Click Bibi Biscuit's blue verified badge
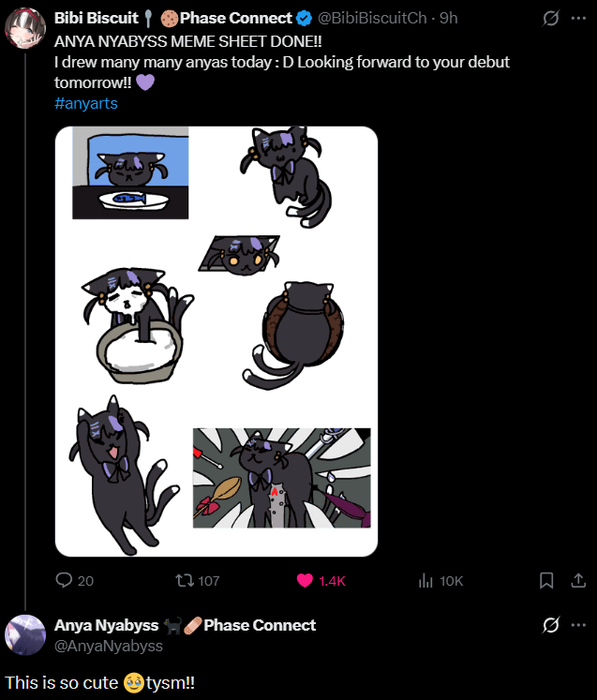Image resolution: width=597 pixels, height=700 pixels. (304, 19)
